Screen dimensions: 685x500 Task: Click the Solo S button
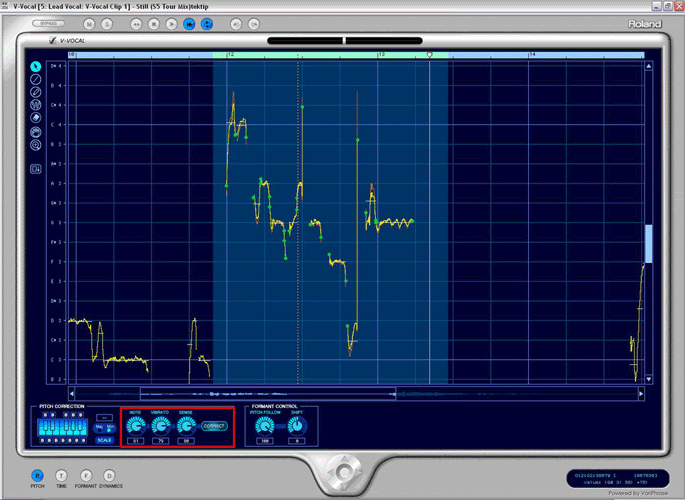click(x=107, y=24)
